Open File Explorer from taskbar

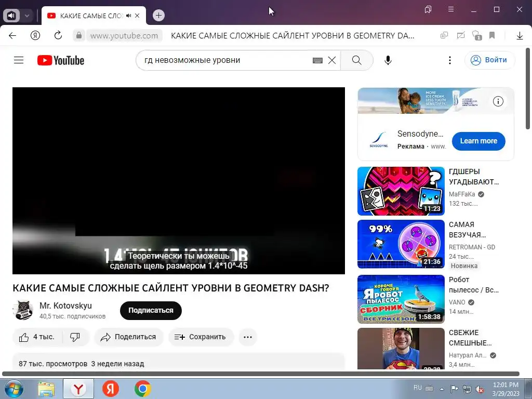click(x=46, y=389)
